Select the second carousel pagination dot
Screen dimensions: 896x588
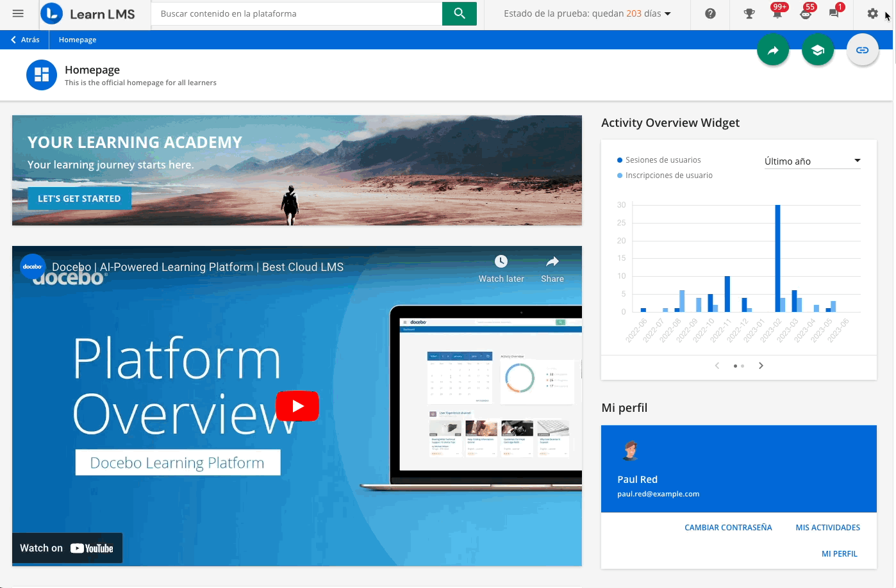pyautogui.click(x=742, y=366)
